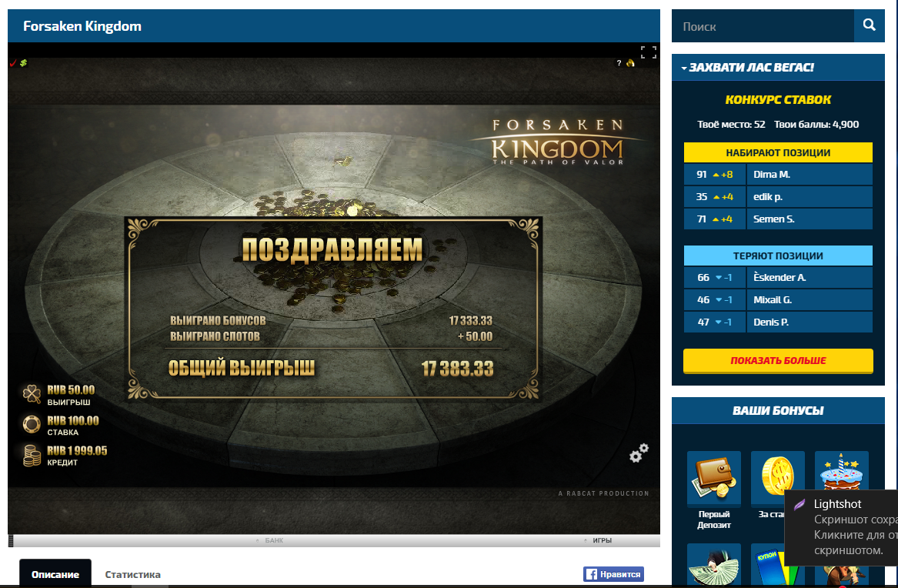898x588 pixels.
Task: Click the Твои баллы: 4,900 text
Action: coord(816,124)
